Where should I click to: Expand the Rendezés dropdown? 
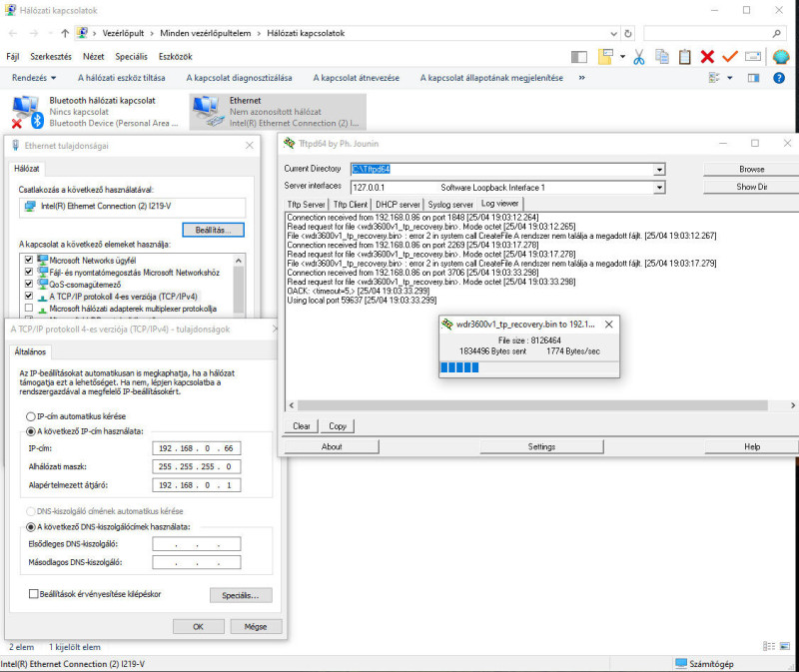coord(34,78)
